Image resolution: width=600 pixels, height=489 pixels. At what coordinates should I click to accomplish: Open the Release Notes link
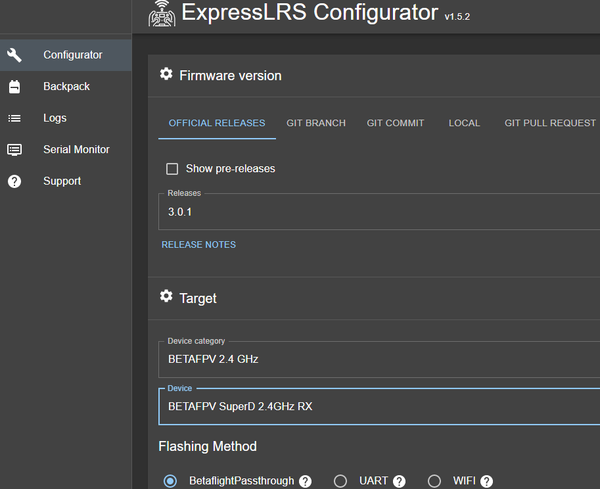pyautogui.click(x=198, y=244)
